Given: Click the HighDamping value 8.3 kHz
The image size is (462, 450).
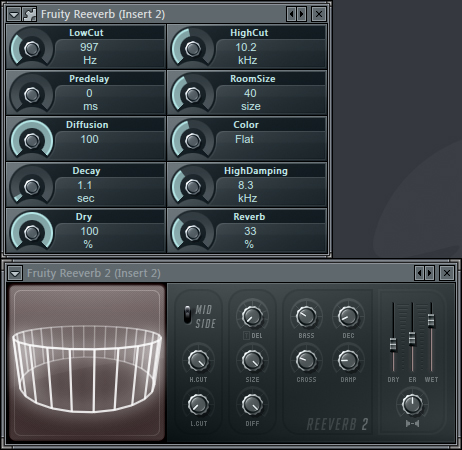Looking at the screenshot, I should pyautogui.click(x=247, y=192).
